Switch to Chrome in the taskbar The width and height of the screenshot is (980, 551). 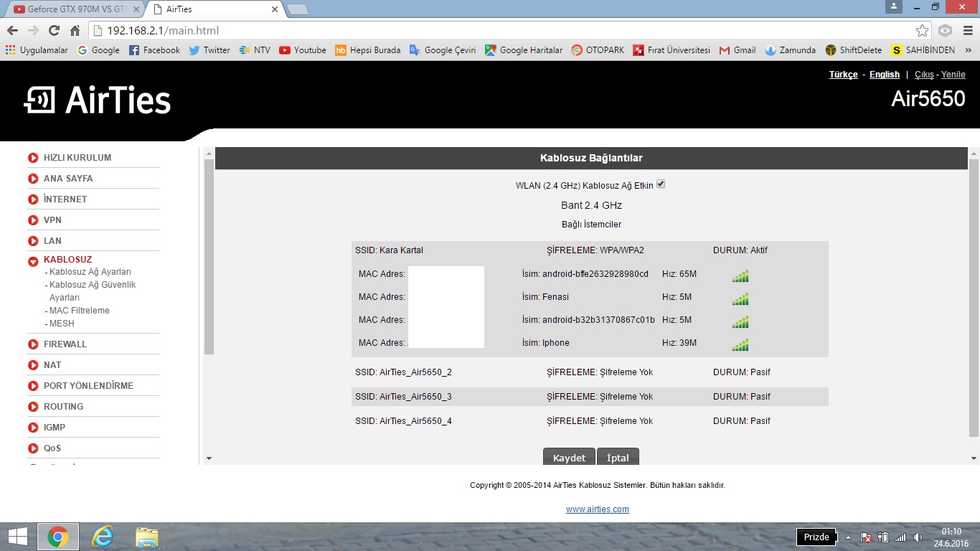58,537
